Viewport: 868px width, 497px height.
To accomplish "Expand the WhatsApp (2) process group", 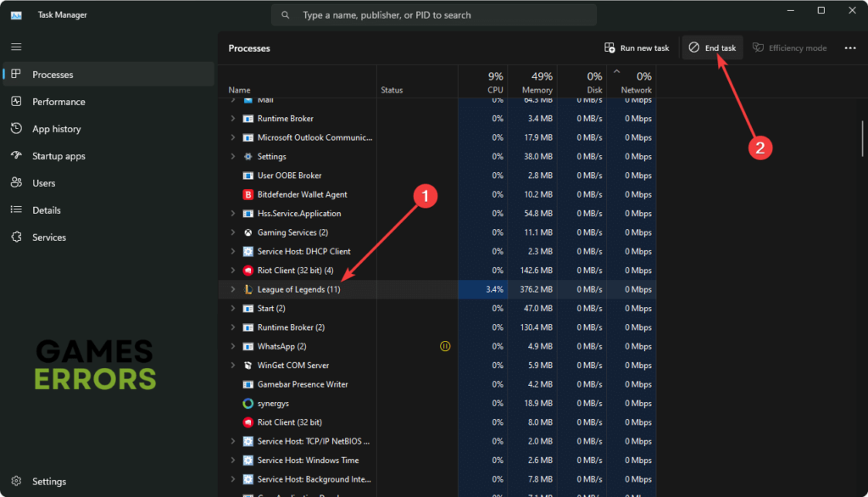I will click(232, 346).
